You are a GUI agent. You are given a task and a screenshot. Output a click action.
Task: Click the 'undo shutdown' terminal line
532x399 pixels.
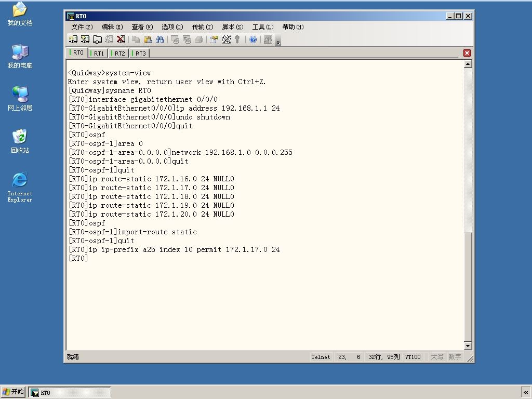click(x=149, y=117)
